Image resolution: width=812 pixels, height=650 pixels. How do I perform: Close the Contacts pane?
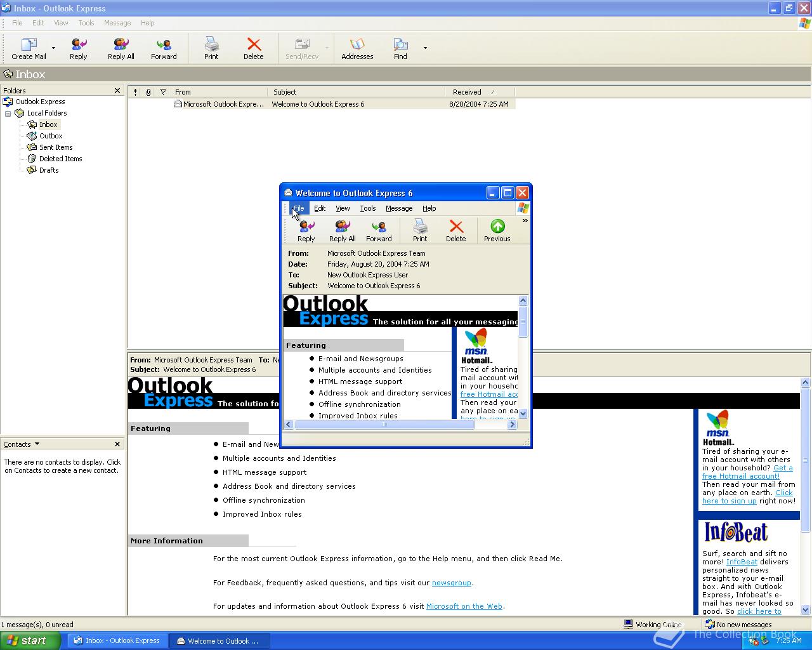pos(117,444)
